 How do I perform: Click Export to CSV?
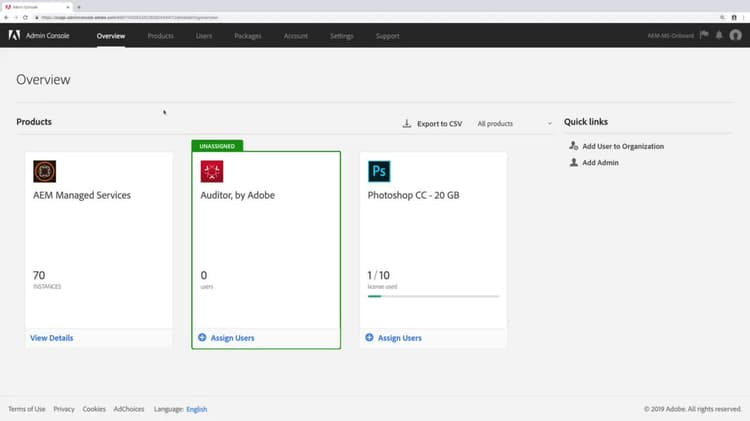[x=440, y=123]
